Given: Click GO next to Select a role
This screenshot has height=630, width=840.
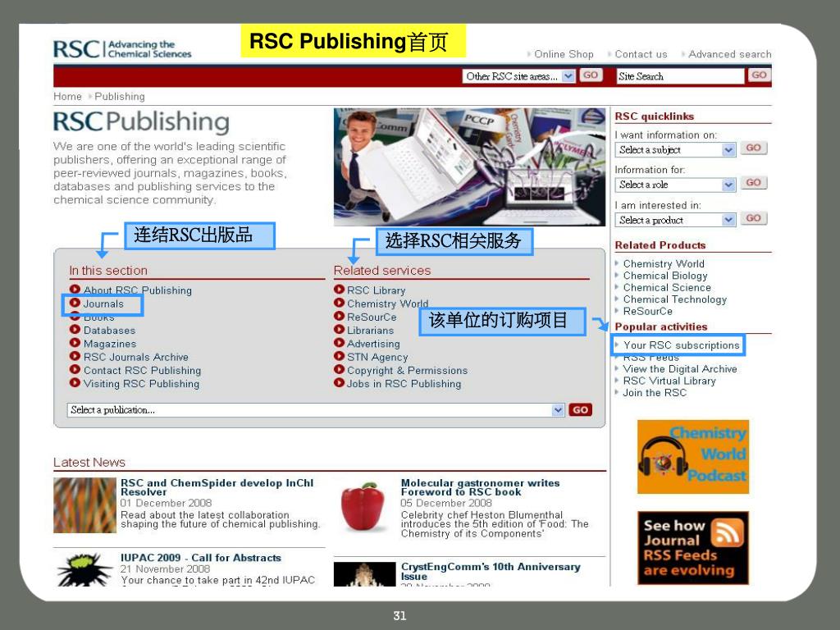Looking at the screenshot, I should (x=753, y=183).
